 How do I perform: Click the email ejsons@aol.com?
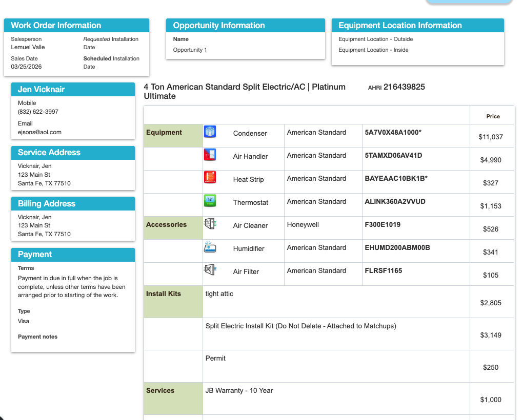[x=39, y=132]
